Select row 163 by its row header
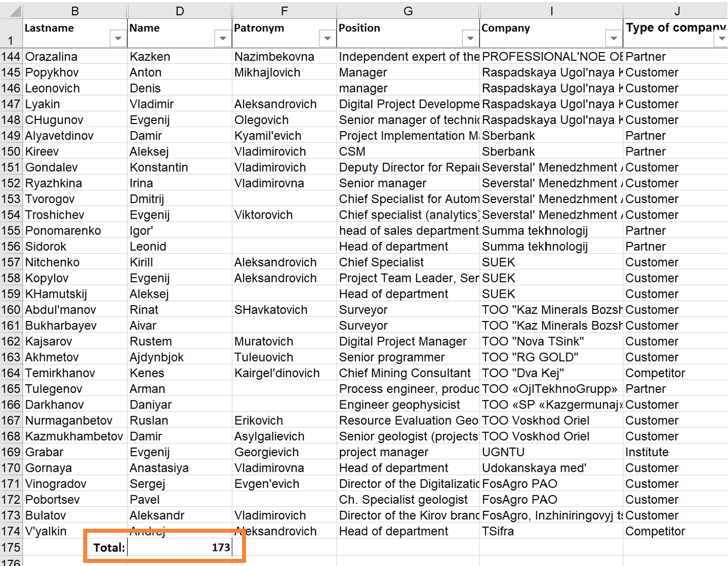Viewport: 728px width, 566px height. 11,357
